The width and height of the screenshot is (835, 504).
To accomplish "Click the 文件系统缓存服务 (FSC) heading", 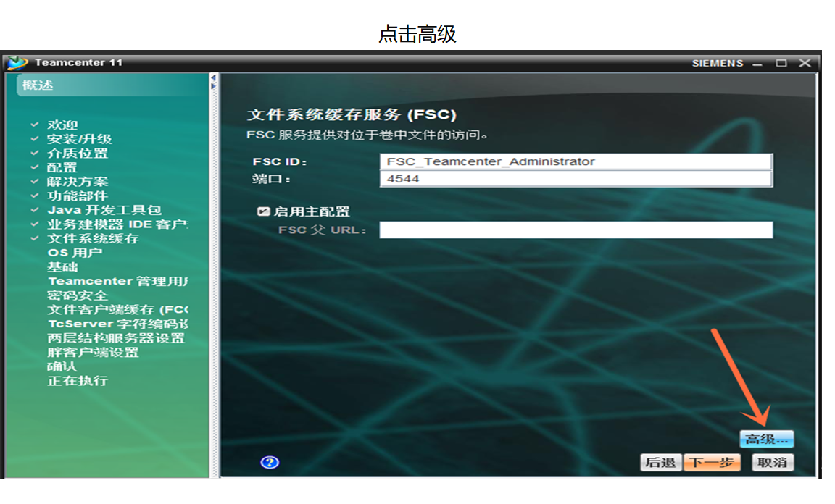I will 352,114.
